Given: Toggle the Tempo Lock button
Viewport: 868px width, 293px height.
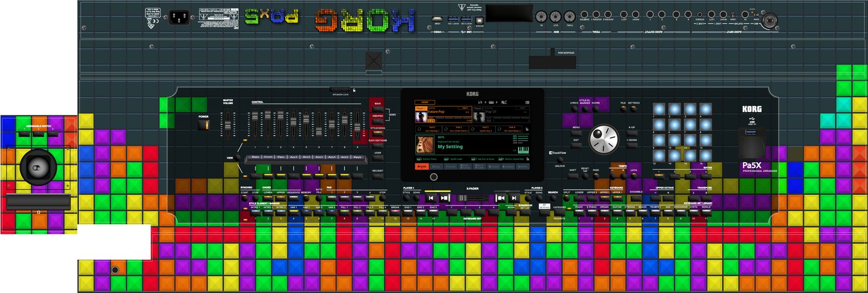Looking at the screenshot, I should click(634, 175).
